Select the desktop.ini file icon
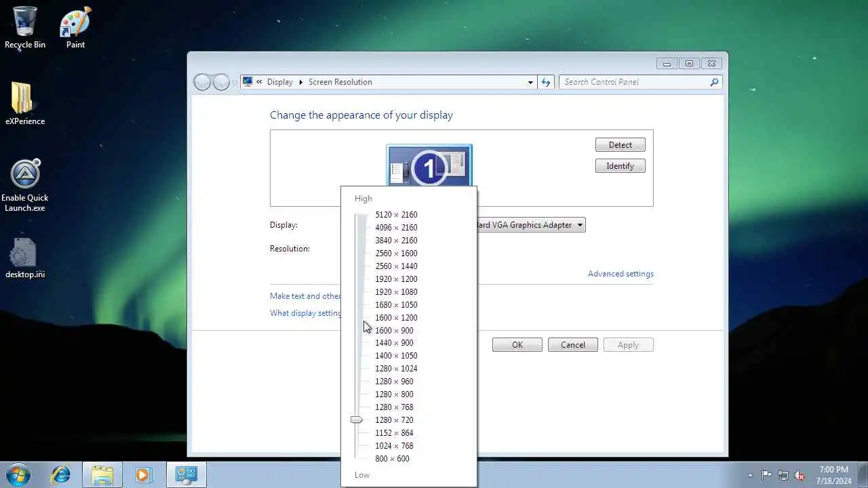 pos(25,258)
